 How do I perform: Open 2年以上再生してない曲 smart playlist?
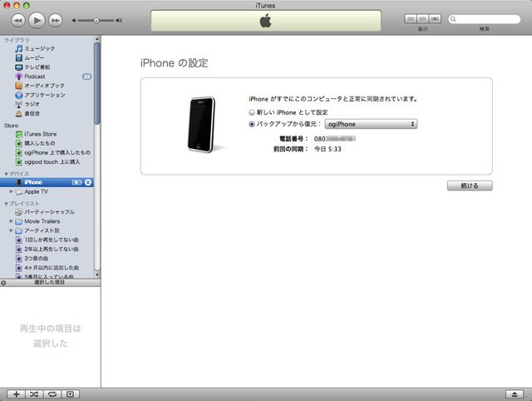pos(47,250)
